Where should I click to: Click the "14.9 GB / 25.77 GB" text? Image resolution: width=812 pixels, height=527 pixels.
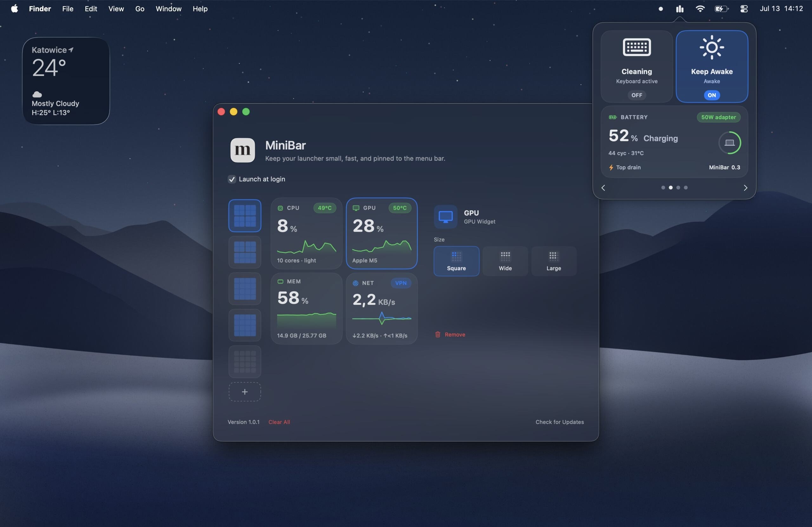point(302,336)
